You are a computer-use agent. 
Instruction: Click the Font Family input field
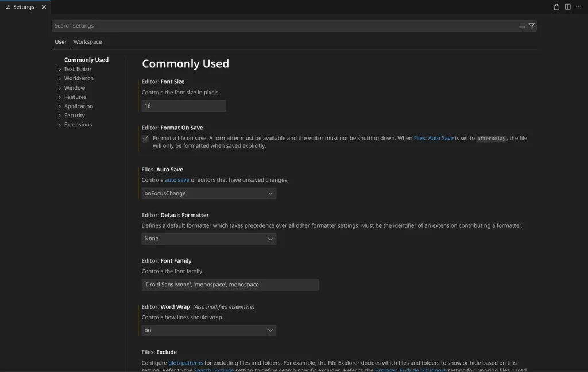click(230, 285)
